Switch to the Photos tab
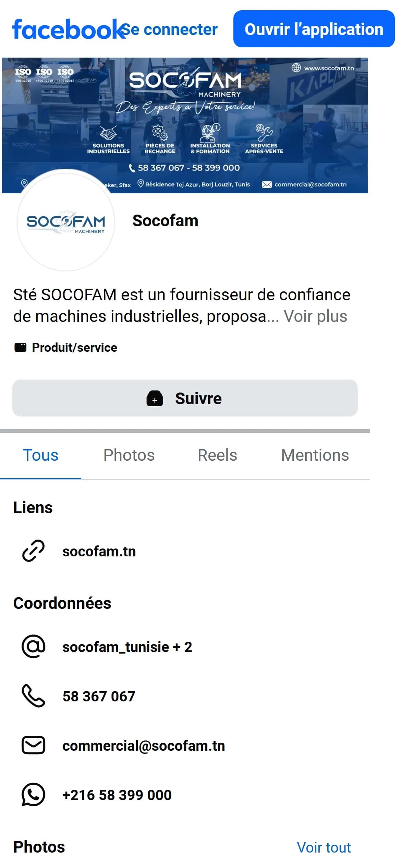401x868 pixels. click(129, 455)
